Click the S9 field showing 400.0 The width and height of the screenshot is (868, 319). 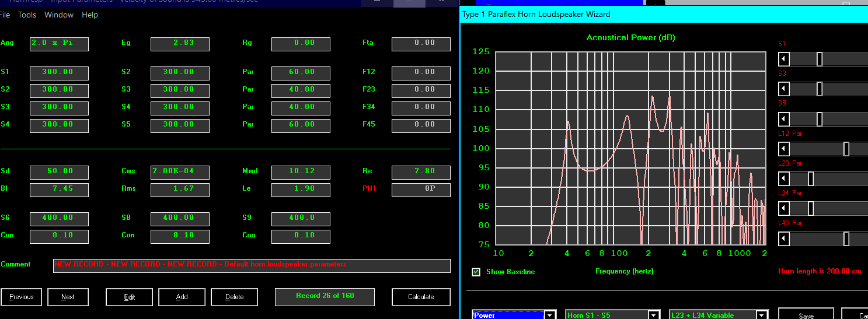coord(301,219)
